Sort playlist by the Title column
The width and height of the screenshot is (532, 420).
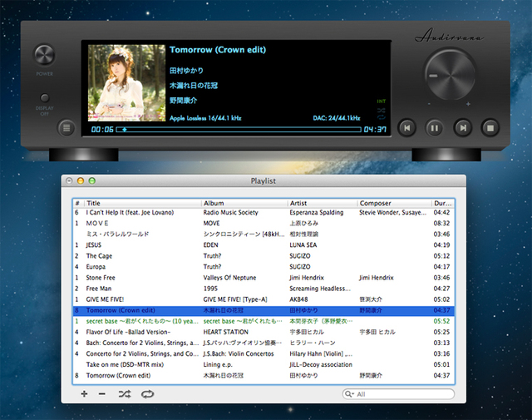(x=141, y=203)
